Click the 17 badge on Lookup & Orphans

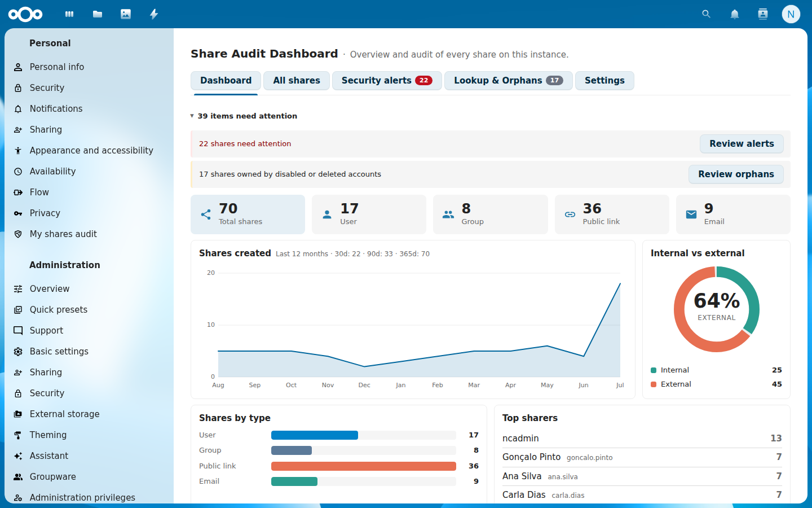[x=555, y=80]
